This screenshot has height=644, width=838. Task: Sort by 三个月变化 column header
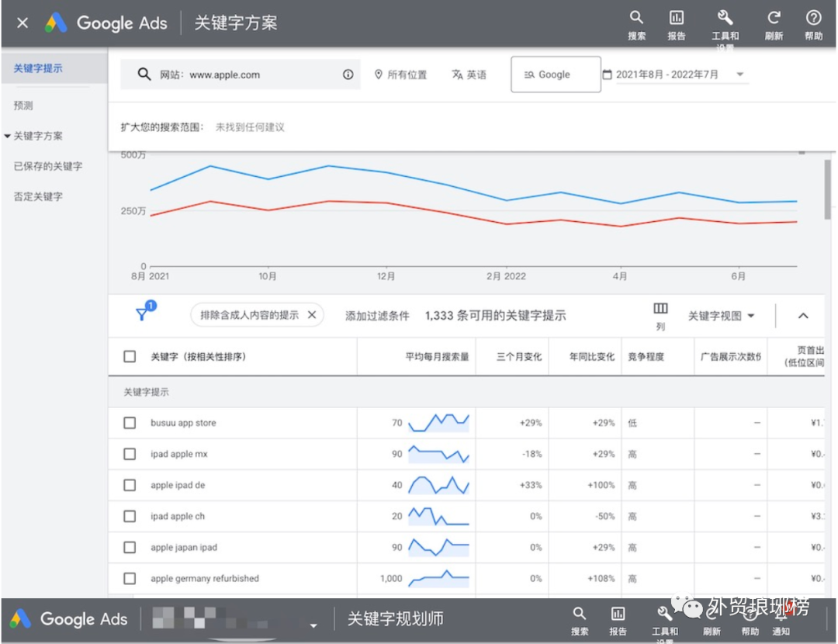(519, 356)
